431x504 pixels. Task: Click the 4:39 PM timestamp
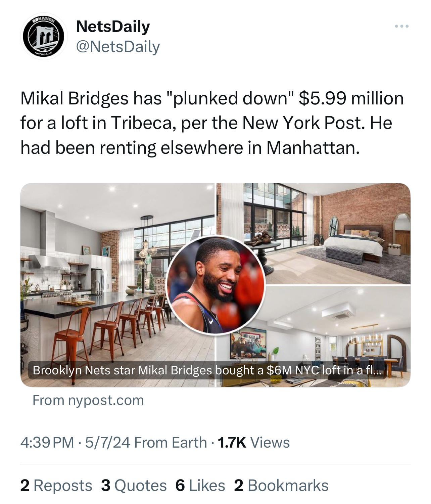(x=47, y=442)
